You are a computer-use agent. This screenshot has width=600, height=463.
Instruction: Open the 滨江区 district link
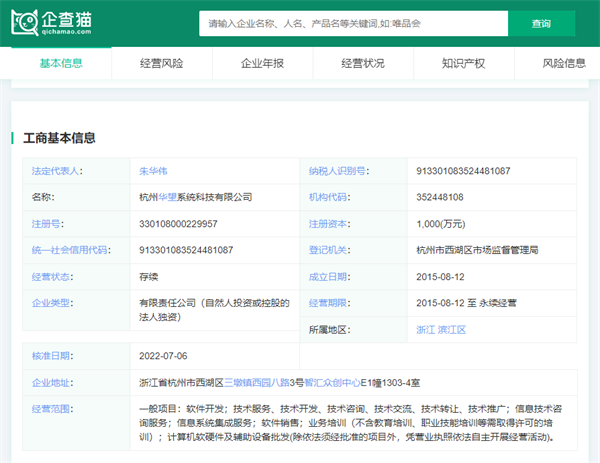tap(452, 329)
